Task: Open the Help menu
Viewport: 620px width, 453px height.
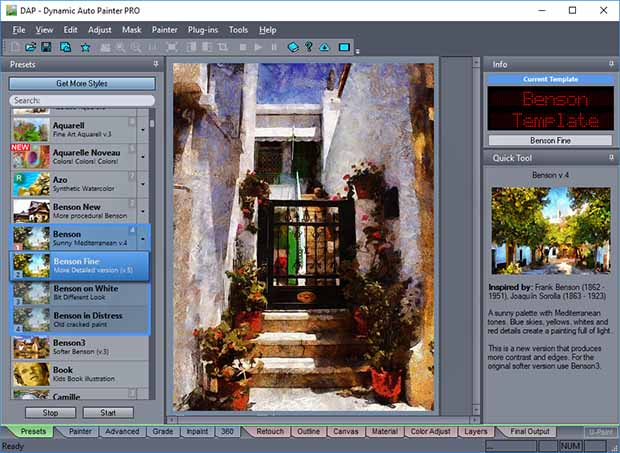Action: pyautogui.click(x=268, y=30)
